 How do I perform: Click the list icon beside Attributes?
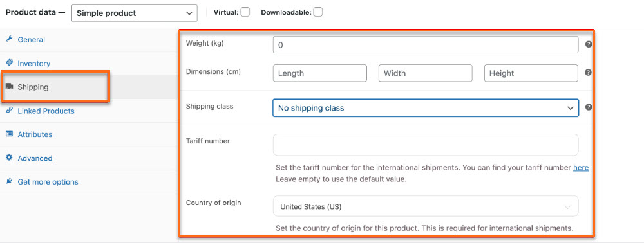coord(9,134)
